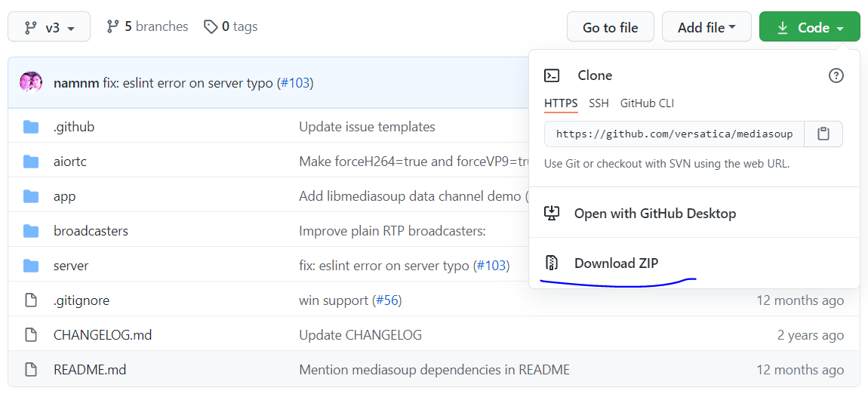Open clone help question mark icon
The image size is (868, 394).
[836, 75]
